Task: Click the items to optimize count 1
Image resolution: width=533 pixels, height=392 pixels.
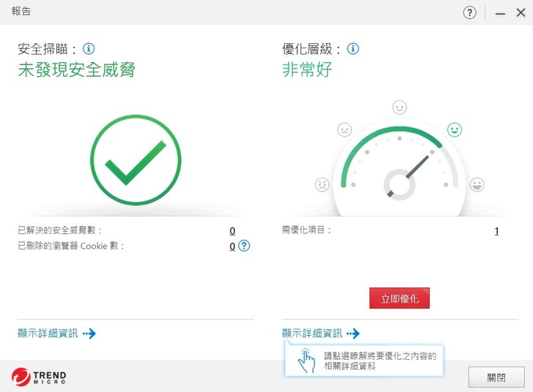Action: pyautogui.click(x=496, y=231)
